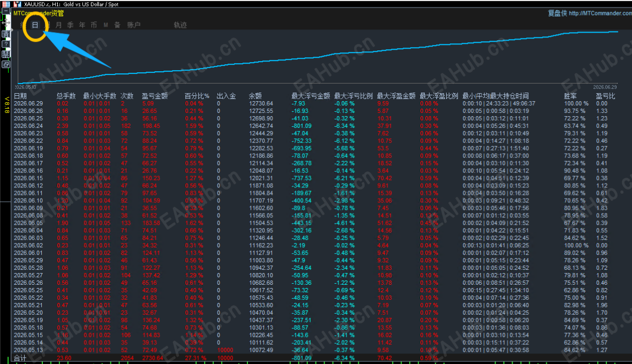The height and width of the screenshot is (364, 632).
Task: Click the XAUUSD chart window icon
Action: pyautogui.click(x=17, y=4)
